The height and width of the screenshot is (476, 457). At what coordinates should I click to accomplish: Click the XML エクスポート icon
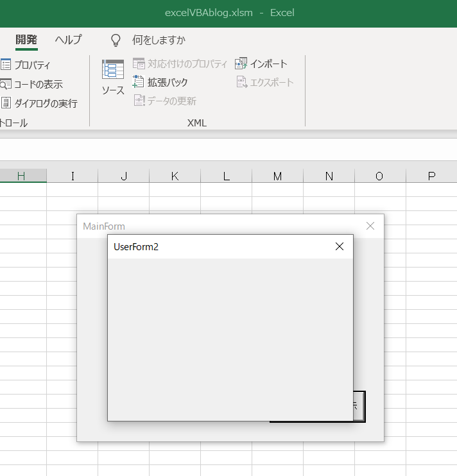(x=242, y=82)
